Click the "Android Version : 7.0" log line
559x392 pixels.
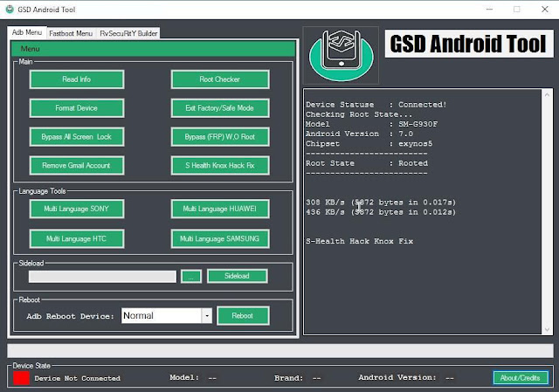(x=359, y=134)
